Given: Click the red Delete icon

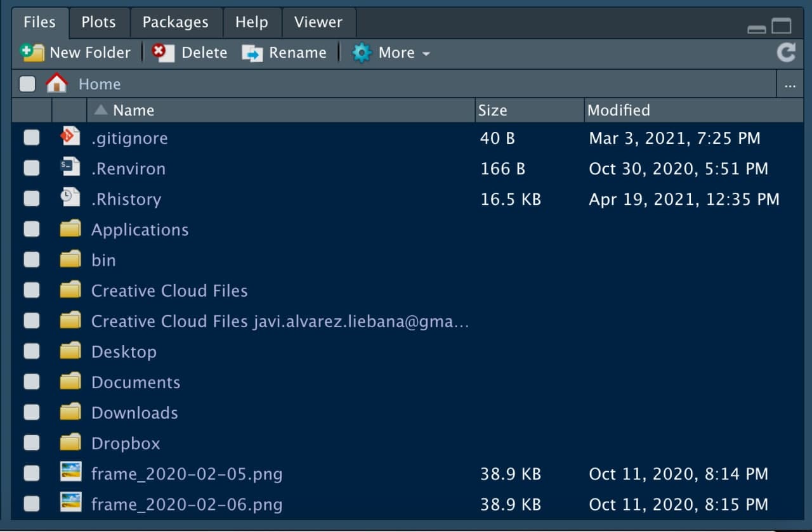Looking at the screenshot, I should click(163, 53).
